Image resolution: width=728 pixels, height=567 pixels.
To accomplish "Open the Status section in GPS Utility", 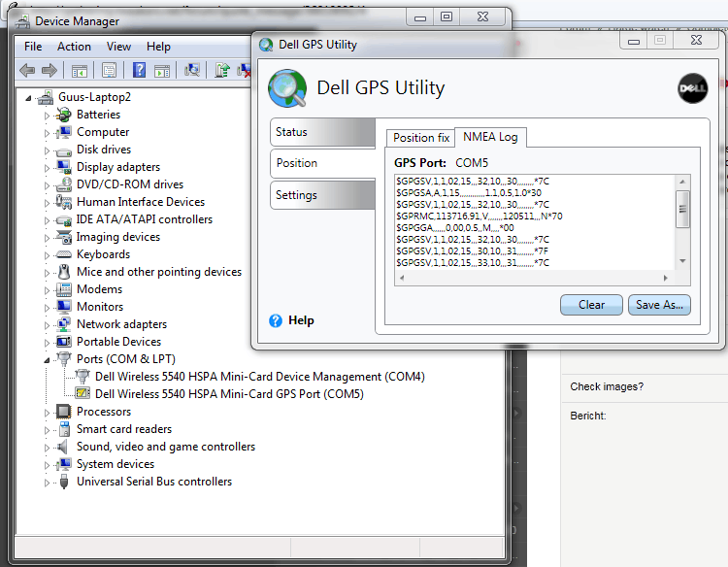I will (x=322, y=132).
